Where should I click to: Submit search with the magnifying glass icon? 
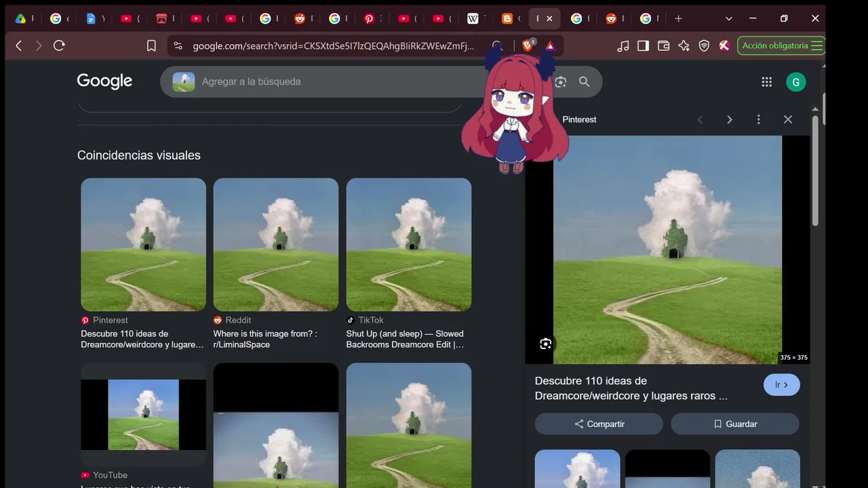pos(584,81)
